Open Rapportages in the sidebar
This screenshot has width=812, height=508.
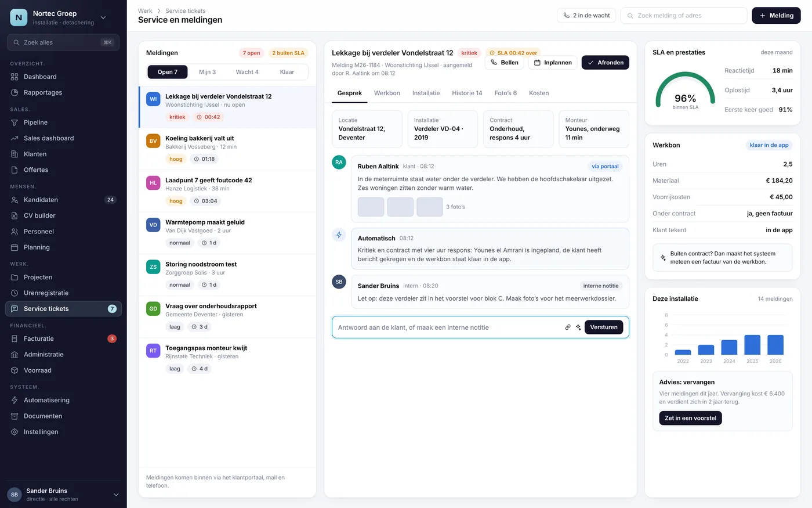[63, 92]
